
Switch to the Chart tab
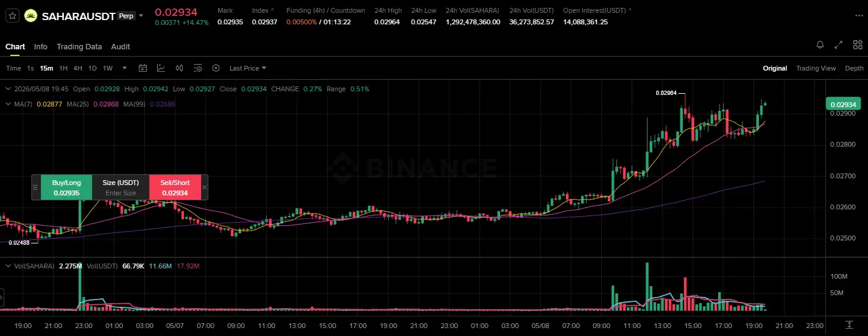15,46
